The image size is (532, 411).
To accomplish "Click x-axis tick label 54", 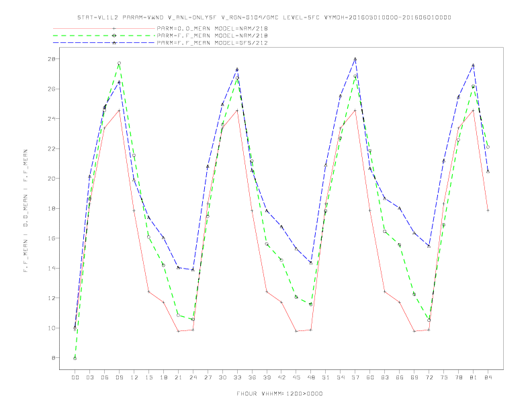I will click(341, 377).
